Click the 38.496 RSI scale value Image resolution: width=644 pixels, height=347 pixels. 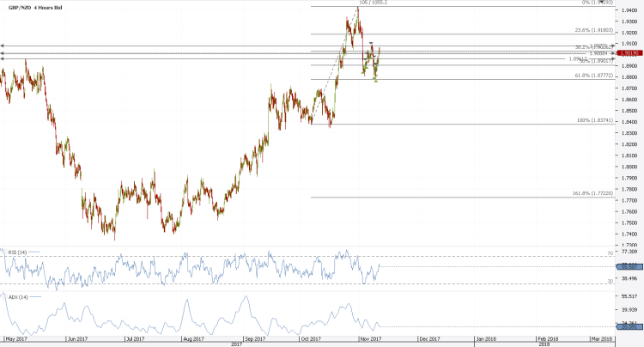coord(629,278)
